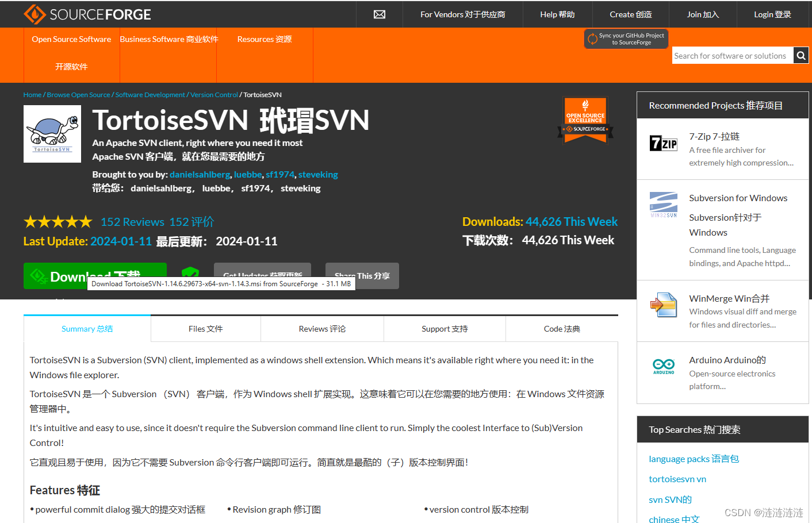Image resolution: width=812 pixels, height=523 pixels.
Task: Click Sync your GitHub Project button
Action: pyautogui.click(x=626, y=39)
